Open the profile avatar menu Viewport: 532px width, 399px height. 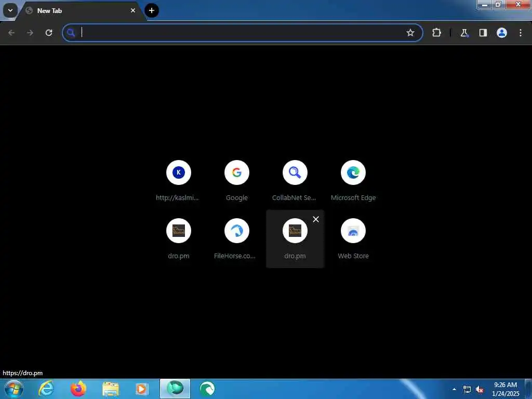[x=502, y=33]
